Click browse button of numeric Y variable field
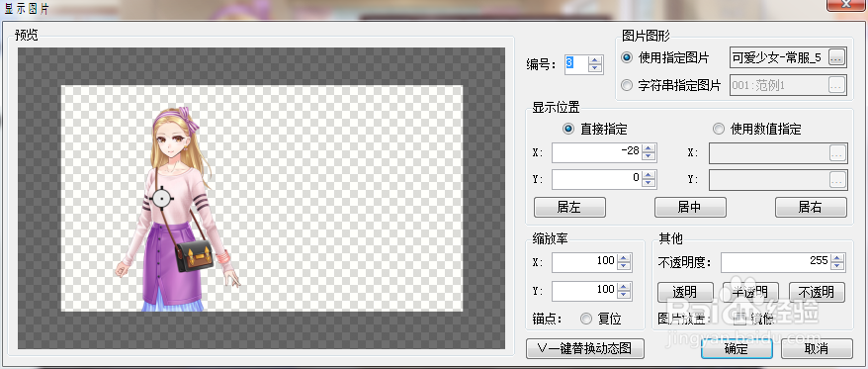The width and height of the screenshot is (868, 369). point(837,179)
